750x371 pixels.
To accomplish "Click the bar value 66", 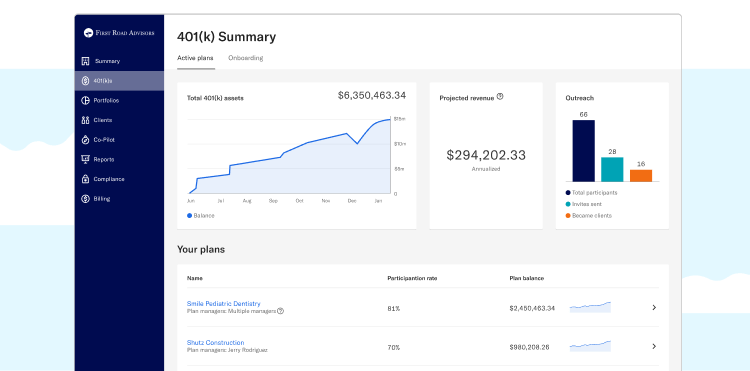I will pyautogui.click(x=584, y=115).
